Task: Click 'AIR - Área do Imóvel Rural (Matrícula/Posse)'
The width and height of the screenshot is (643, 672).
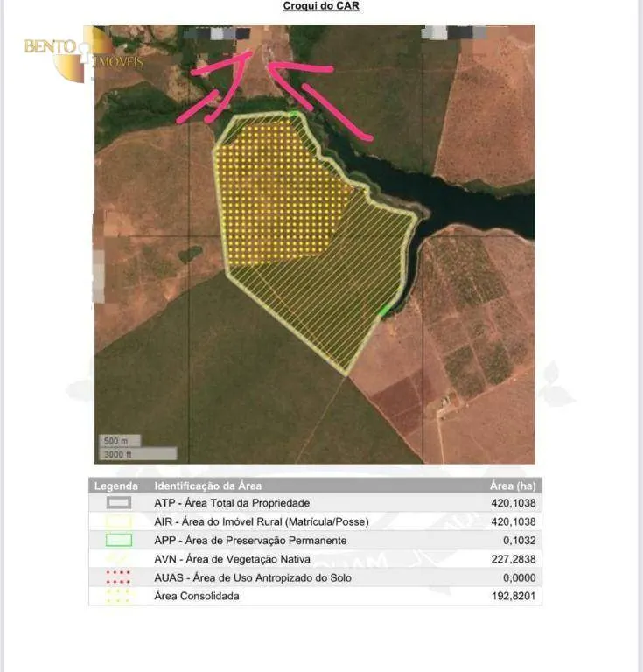Action: 262,521
